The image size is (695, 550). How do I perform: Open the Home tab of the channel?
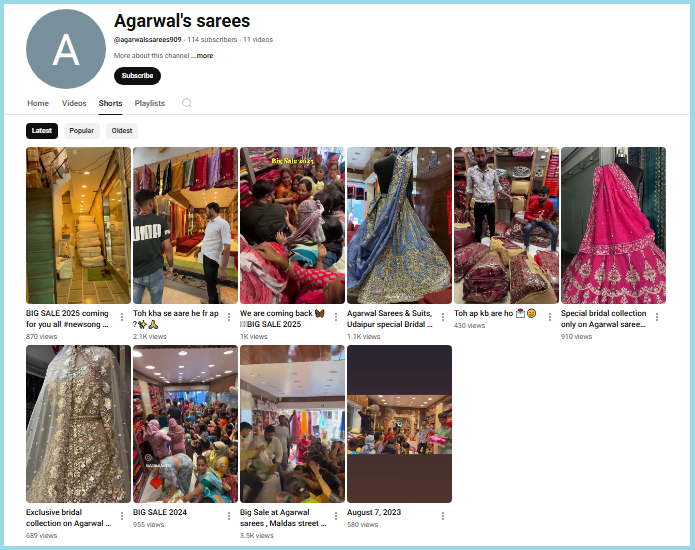point(38,103)
